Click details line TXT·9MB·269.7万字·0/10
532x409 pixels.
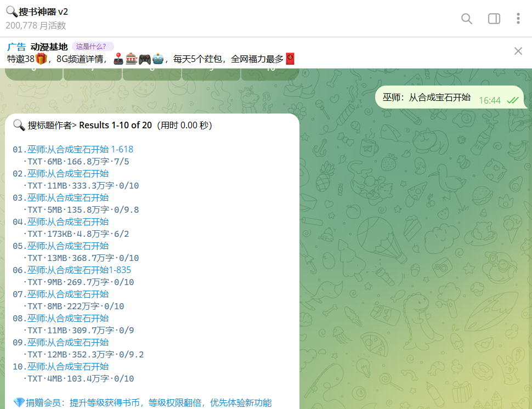78,282
